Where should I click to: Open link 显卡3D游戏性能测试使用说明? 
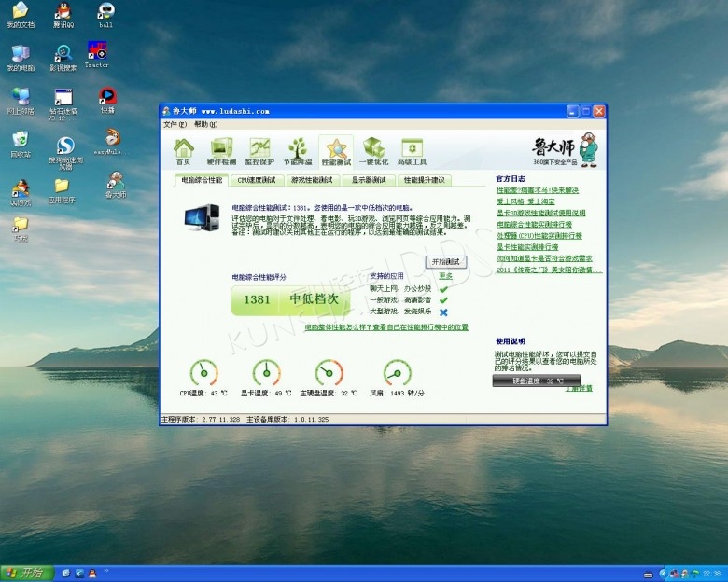coord(541,213)
